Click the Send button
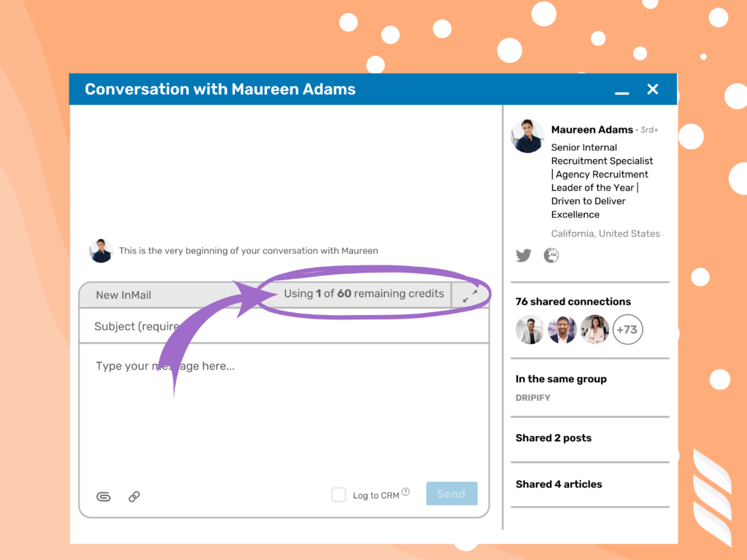Image resolution: width=747 pixels, height=560 pixels. coord(452,494)
